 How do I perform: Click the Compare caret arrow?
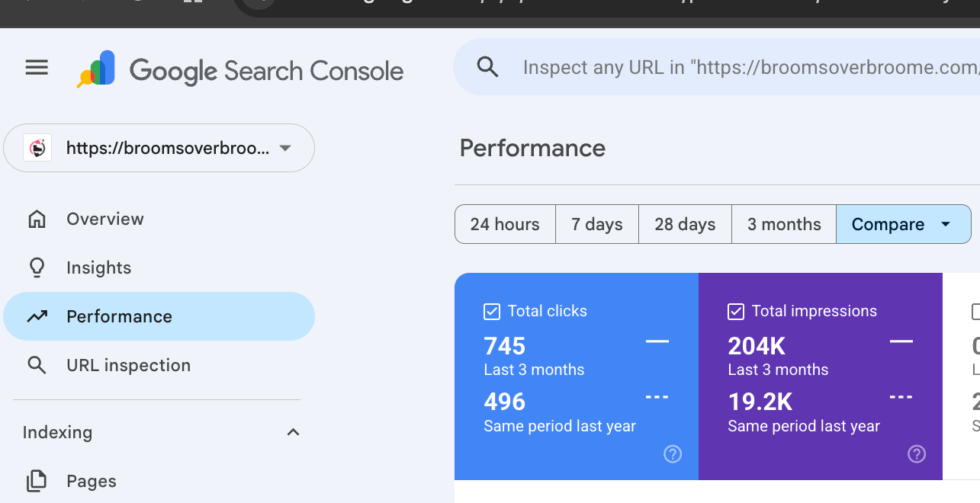click(x=946, y=224)
